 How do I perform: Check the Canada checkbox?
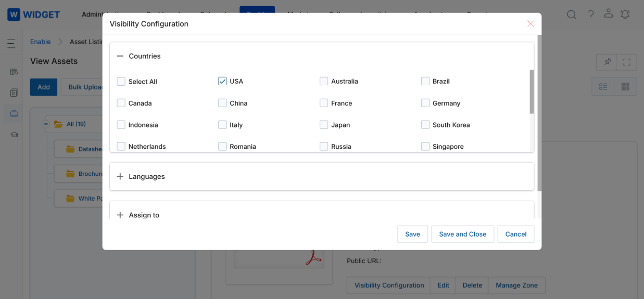(x=121, y=103)
